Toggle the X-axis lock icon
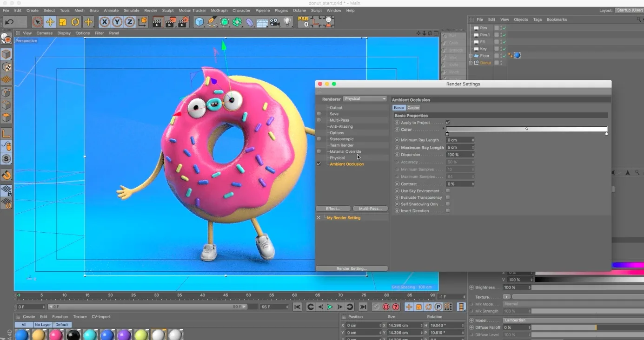 coord(105,22)
